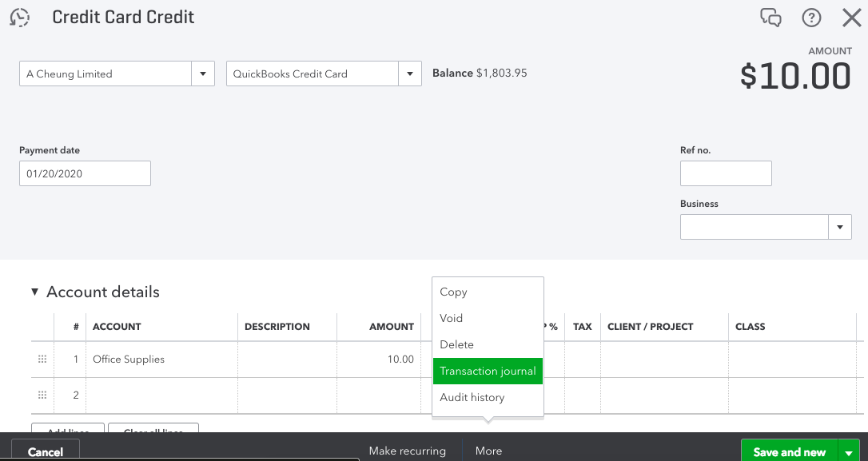
Task: Select Copy from the More menu
Action: [x=453, y=292]
